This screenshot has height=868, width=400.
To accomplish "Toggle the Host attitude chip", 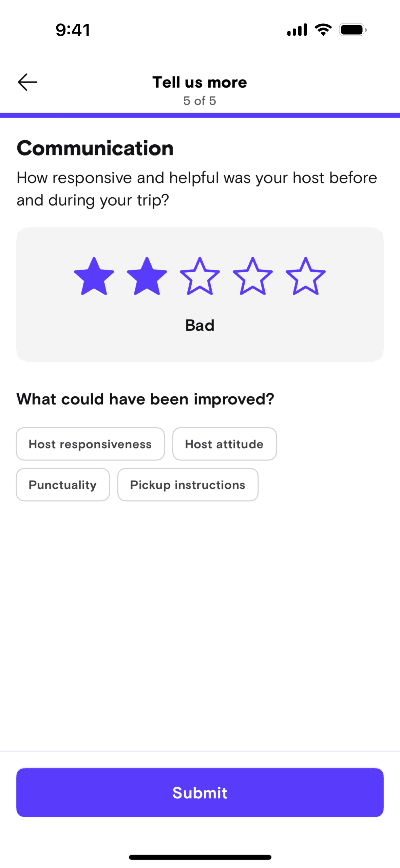I will tap(224, 444).
